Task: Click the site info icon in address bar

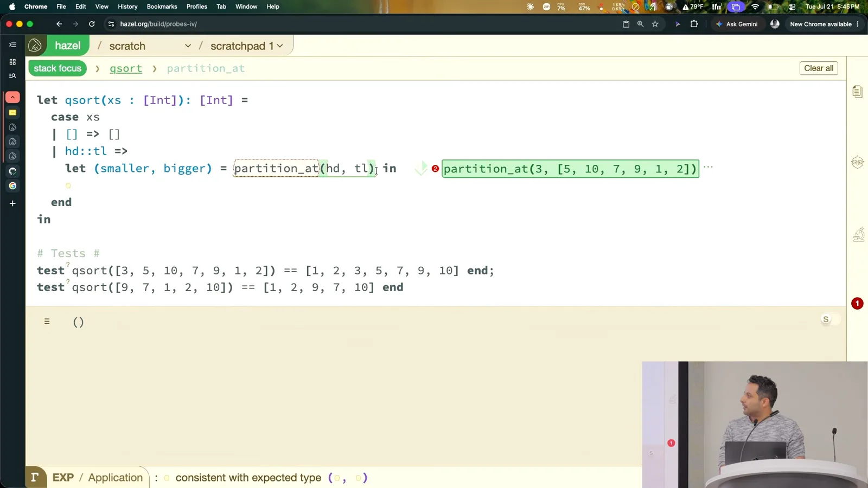Action: pyautogui.click(x=111, y=24)
